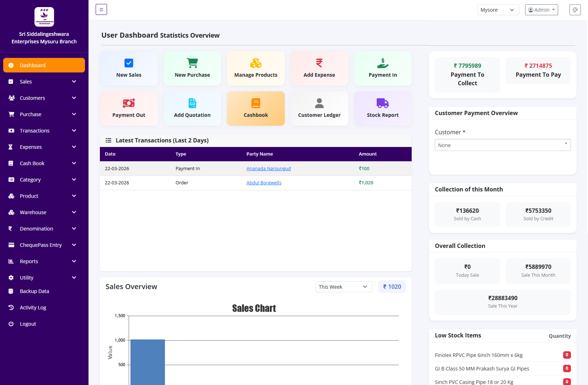Click the Payment In icon

point(383,63)
